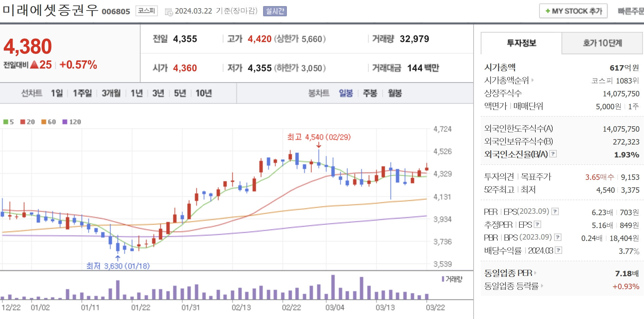The width and height of the screenshot is (644, 319).
Task: Select the 1주일 line chart period
Action: click(x=82, y=93)
